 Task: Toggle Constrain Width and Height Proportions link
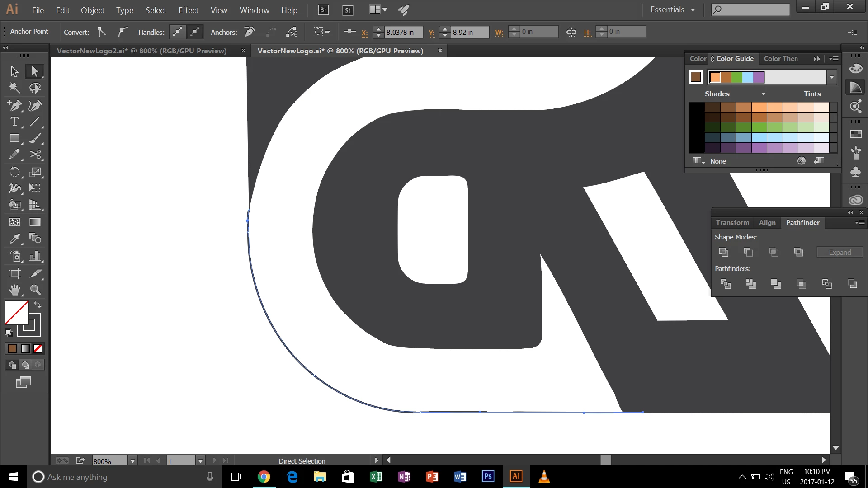pos(571,32)
